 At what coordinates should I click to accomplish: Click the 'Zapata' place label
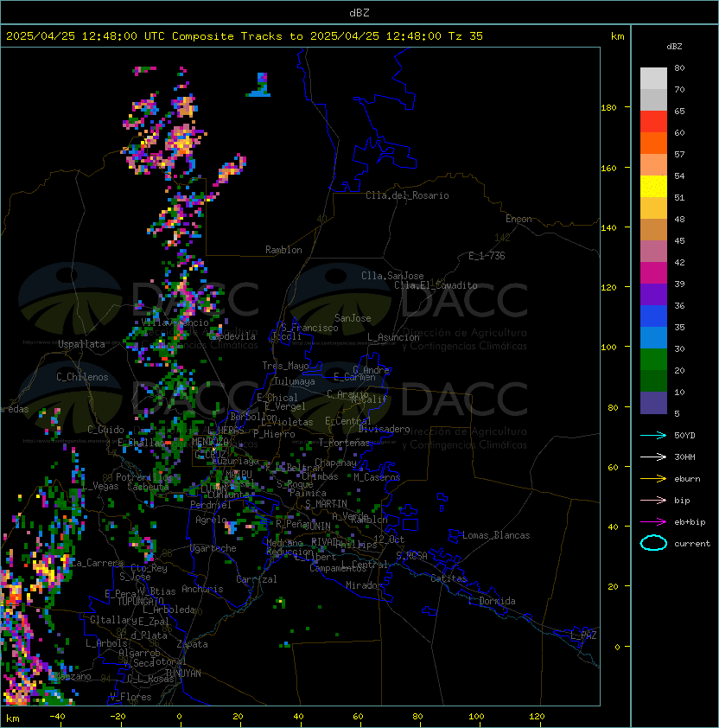click(192, 644)
